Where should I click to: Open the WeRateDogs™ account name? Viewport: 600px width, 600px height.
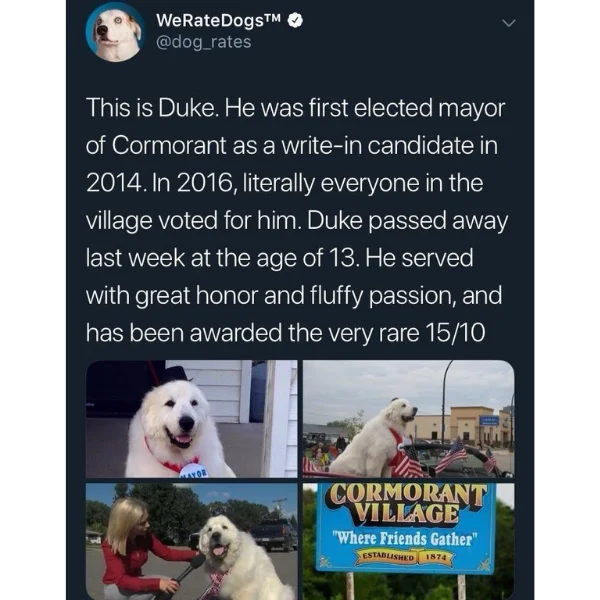(x=219, y=20)
